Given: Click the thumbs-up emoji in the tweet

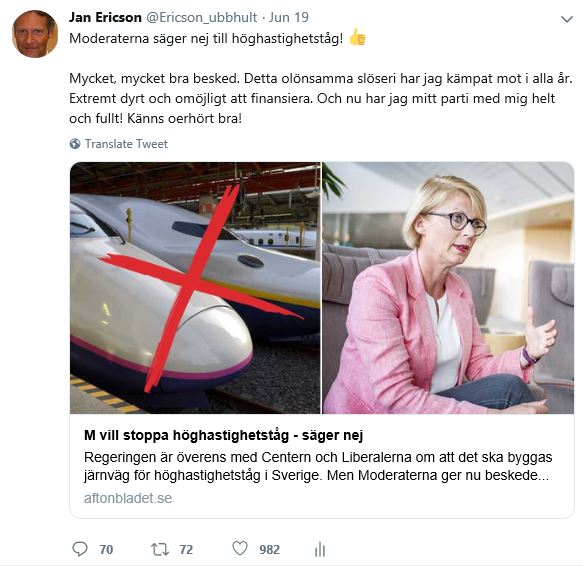Looking at the screenshot, I should click(x=357, y=38).
